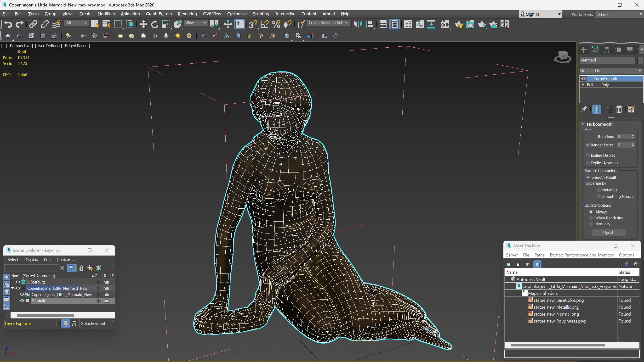Screen dimensions: 644x362
Task: Open the Modifiers menu
Action: (x=106, y=14)
